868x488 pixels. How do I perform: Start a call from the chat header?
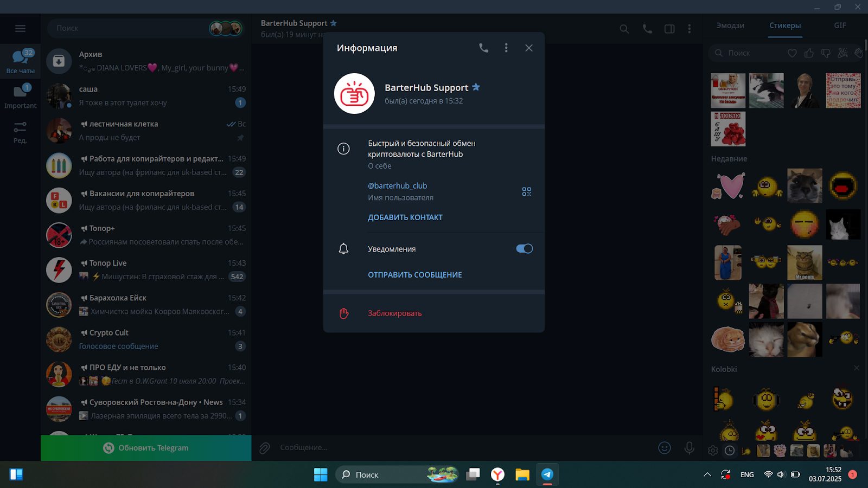pos(647,29)
